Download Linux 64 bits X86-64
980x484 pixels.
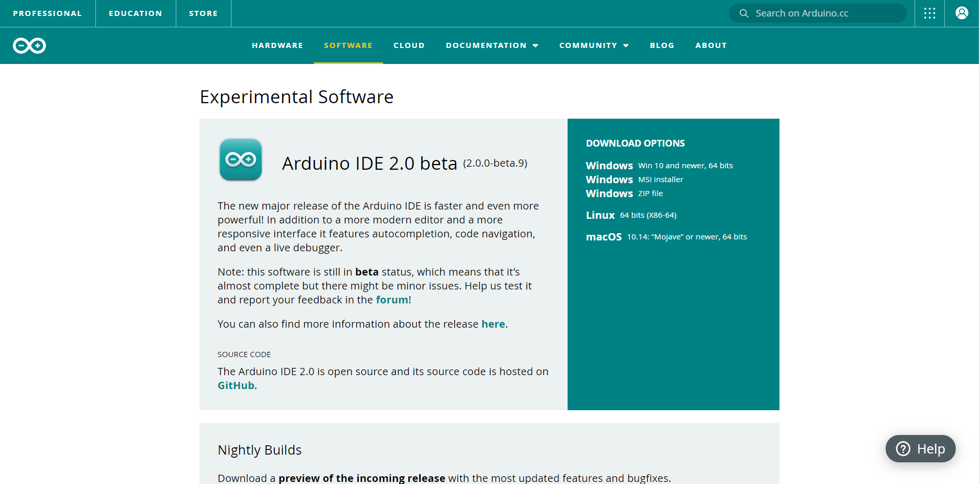631,215
